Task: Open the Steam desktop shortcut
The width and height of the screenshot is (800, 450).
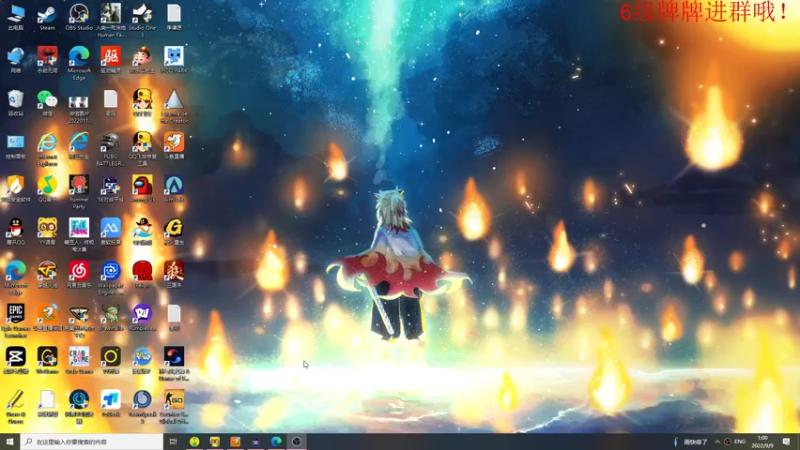Action: coord(47,17)
